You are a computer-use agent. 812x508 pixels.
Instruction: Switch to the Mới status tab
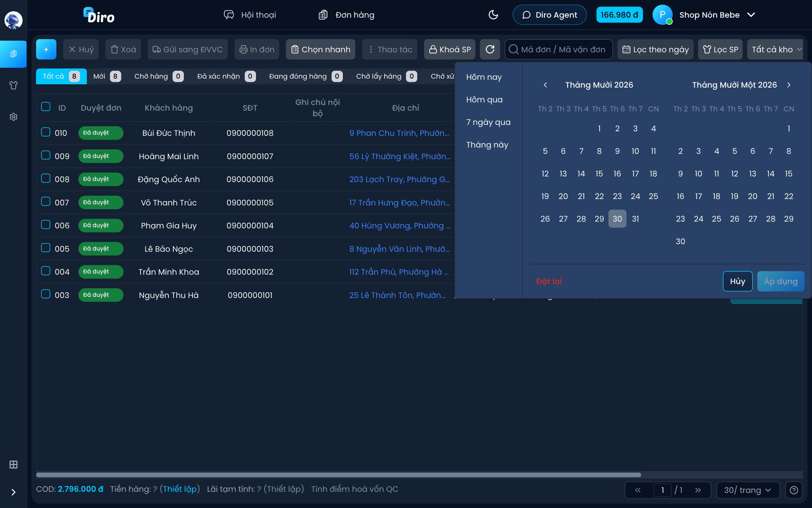pos(107,76)
